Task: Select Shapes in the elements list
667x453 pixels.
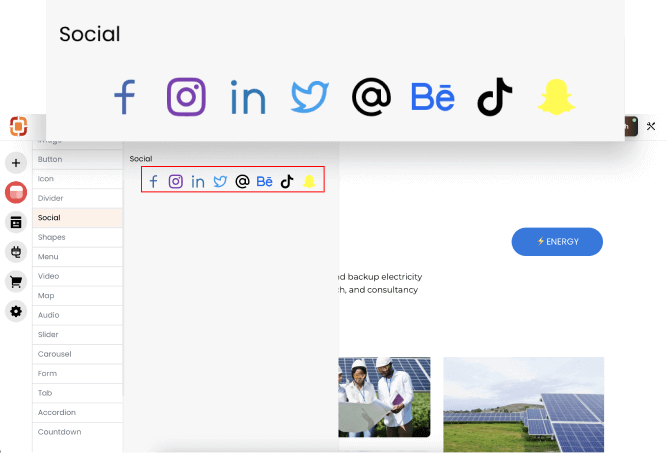Action: pyautogui.click(x=77, y=237)
